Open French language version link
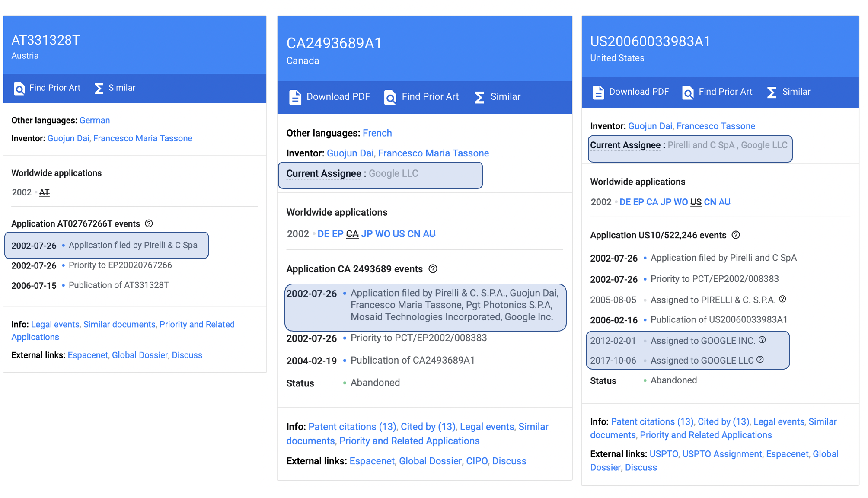 click(x=377, y=133)
